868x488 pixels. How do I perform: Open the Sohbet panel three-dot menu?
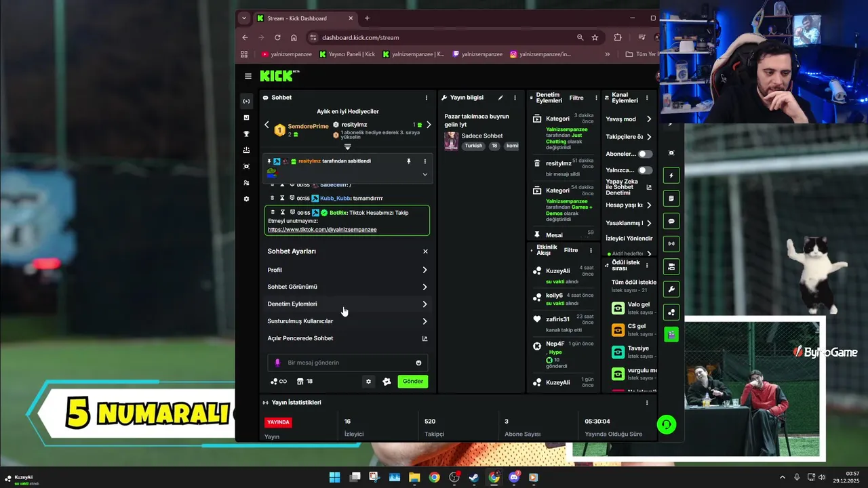tap(427, 98)
